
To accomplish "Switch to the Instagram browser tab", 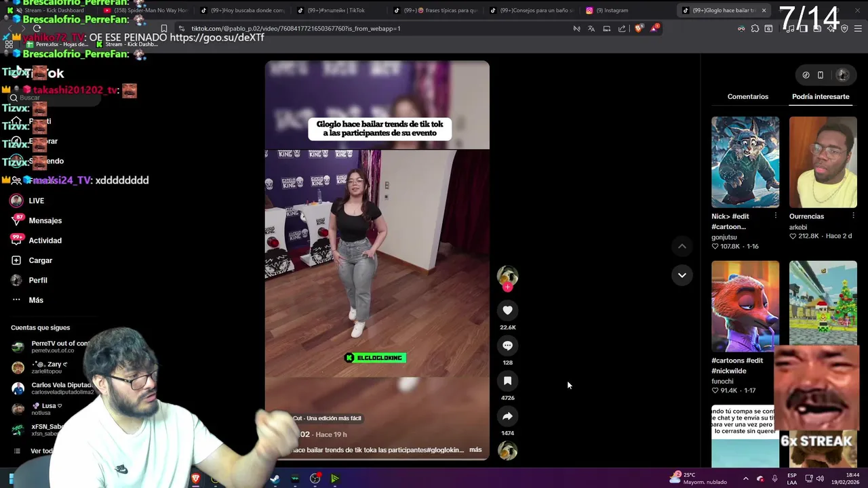I will click(627, 10).
